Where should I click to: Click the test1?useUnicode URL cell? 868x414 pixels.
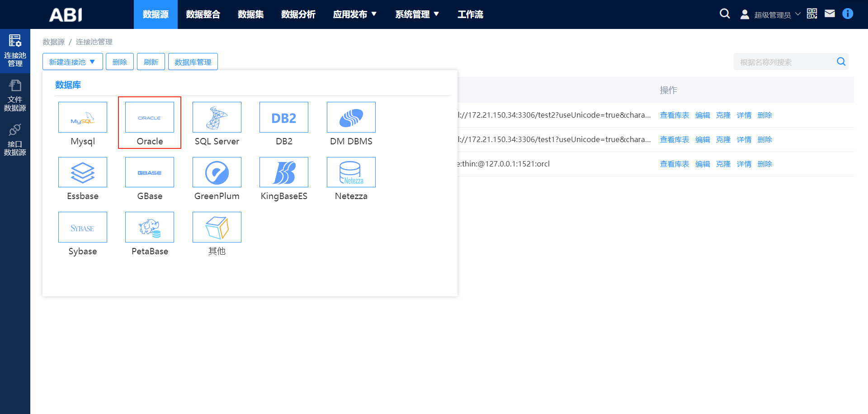click(554, 139)
